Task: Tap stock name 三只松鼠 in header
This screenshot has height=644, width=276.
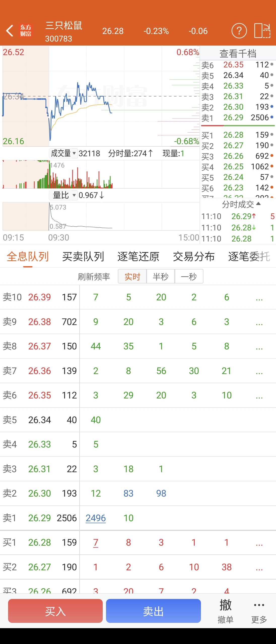Action: pos(64,25)
